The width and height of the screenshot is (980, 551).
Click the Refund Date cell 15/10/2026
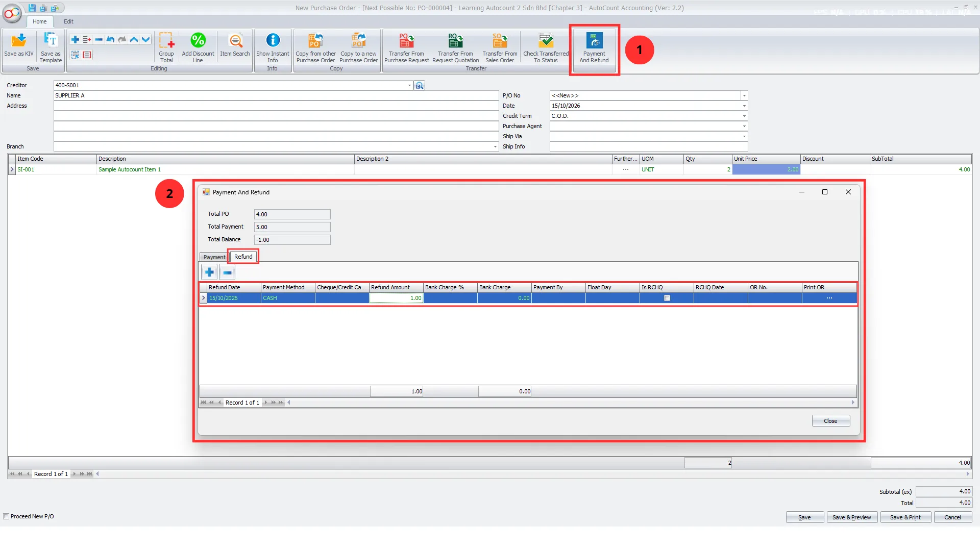coord(234,298)
